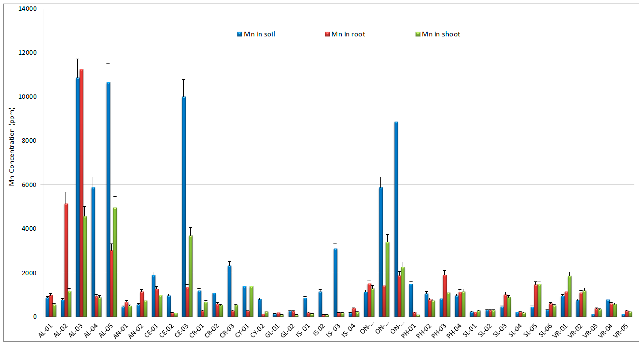
Task: Click the blue Mn in soil legend swatch
Action: pyautogui.click(x=239, y=34)
